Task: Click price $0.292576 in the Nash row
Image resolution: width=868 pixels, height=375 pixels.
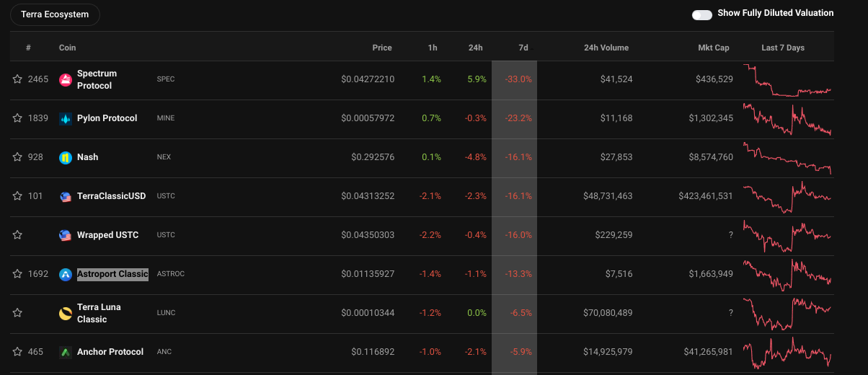Action: (373, 157)
